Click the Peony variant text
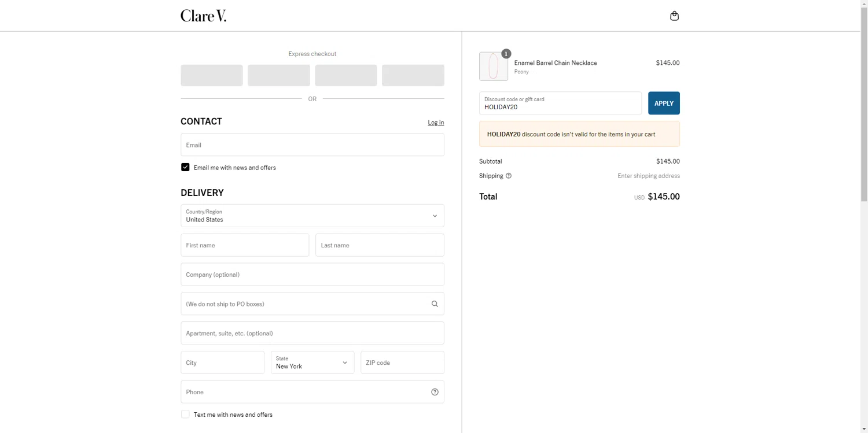This screenshot has width=868, height=433. pos(521,72)
